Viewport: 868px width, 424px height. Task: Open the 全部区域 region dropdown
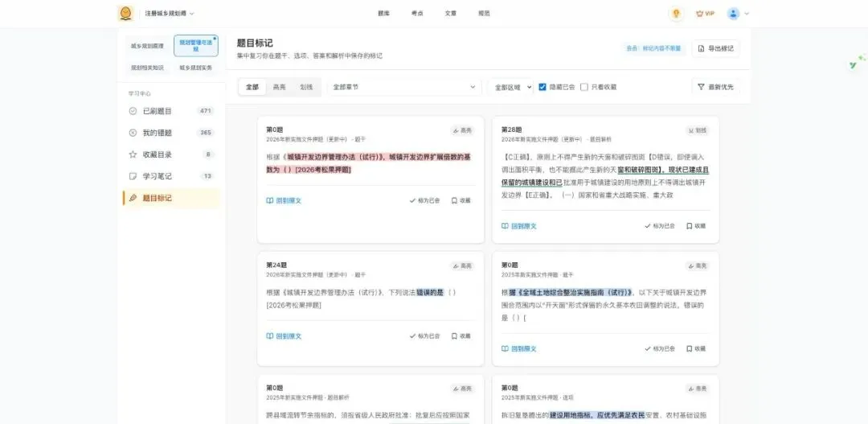pyautogui.click(x=510, y=87)
